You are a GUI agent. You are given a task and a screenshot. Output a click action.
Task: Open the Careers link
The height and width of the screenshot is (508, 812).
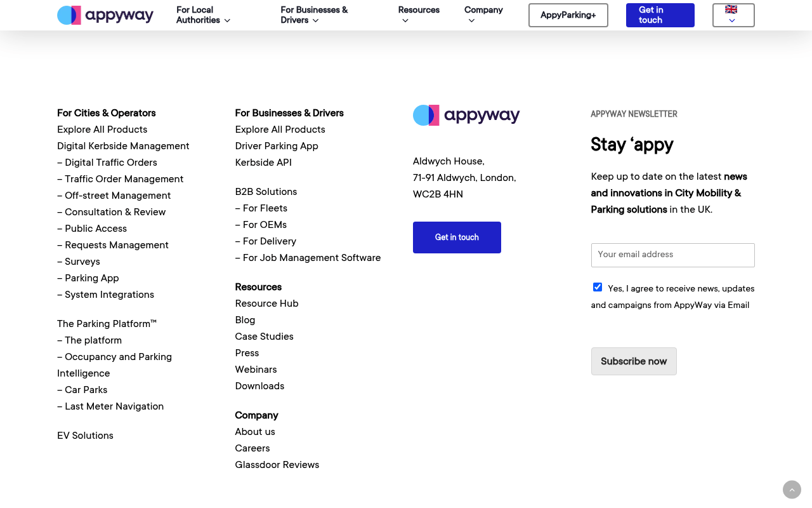[x=252, y=448]
